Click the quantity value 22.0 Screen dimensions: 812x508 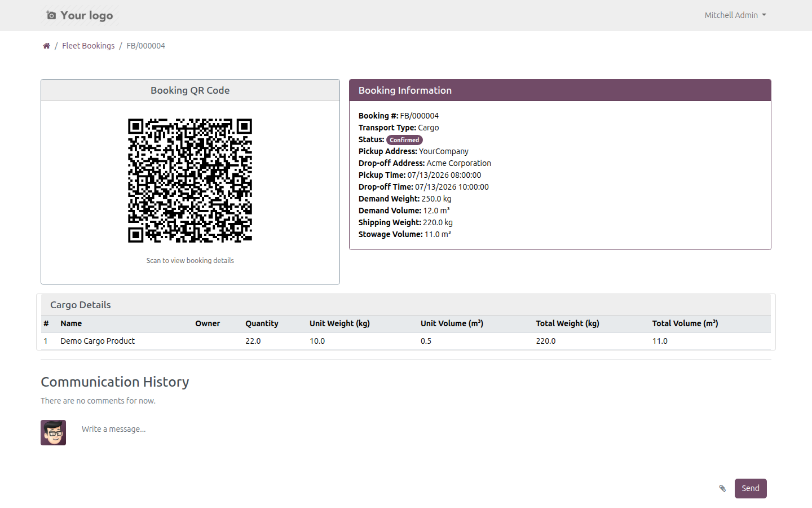(253, 341)
